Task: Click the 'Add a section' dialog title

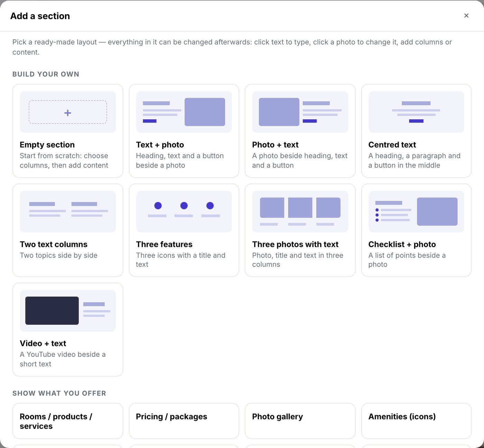Action: click(x=40, y=16)
